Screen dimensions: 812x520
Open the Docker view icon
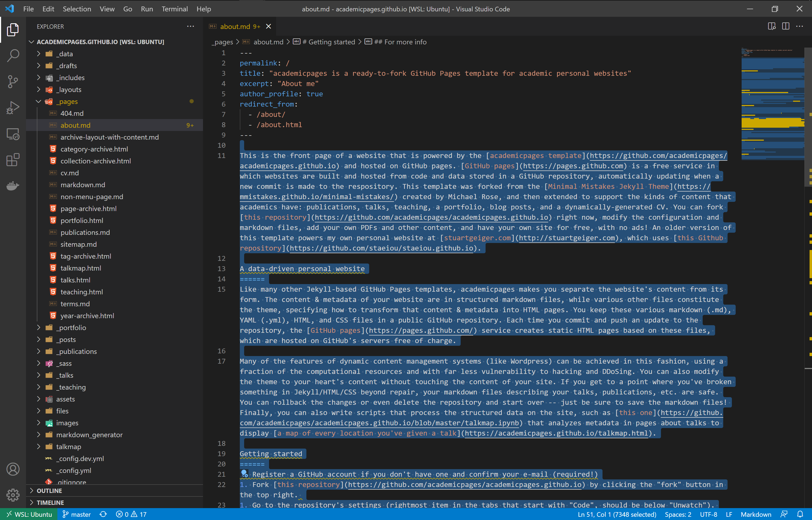[13, 186]
